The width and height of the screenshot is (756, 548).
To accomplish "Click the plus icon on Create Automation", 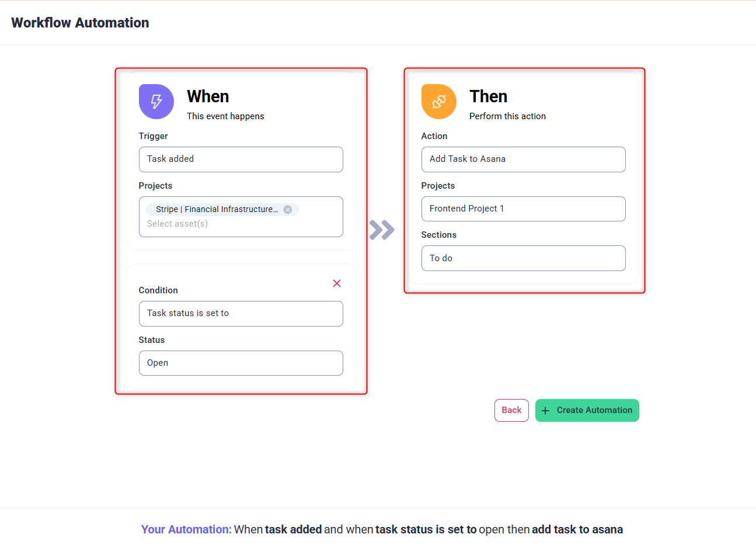I will click(x=545, y=411).
